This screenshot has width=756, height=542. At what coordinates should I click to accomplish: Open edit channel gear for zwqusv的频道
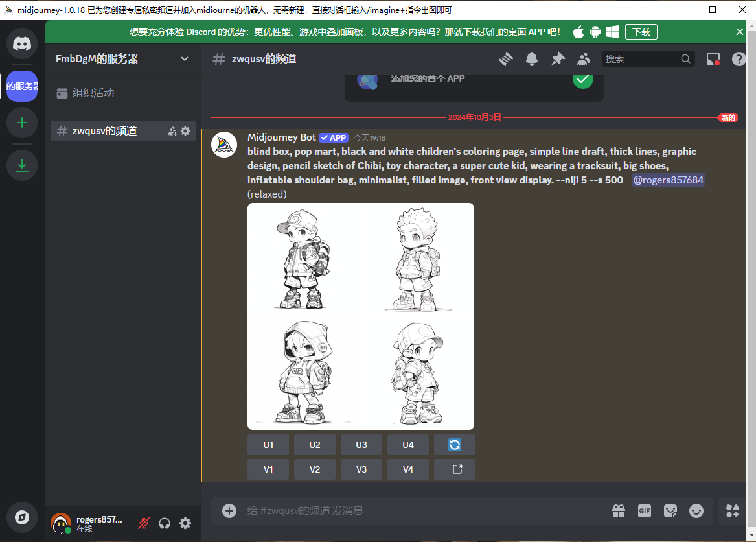coord(185,131)
